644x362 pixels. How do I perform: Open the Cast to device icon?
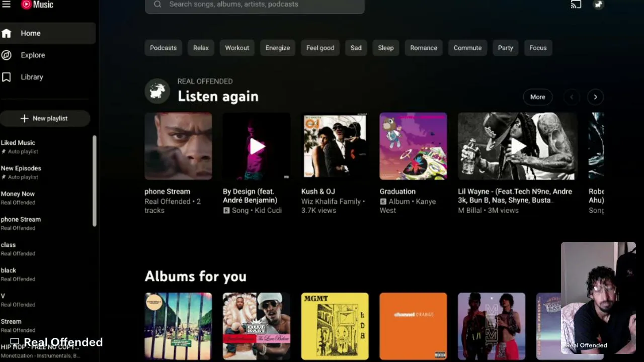(576, 5)
